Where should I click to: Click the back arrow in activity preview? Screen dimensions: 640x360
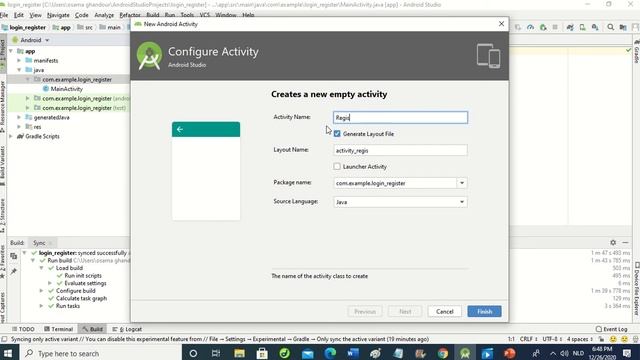(x=180, y=129)
